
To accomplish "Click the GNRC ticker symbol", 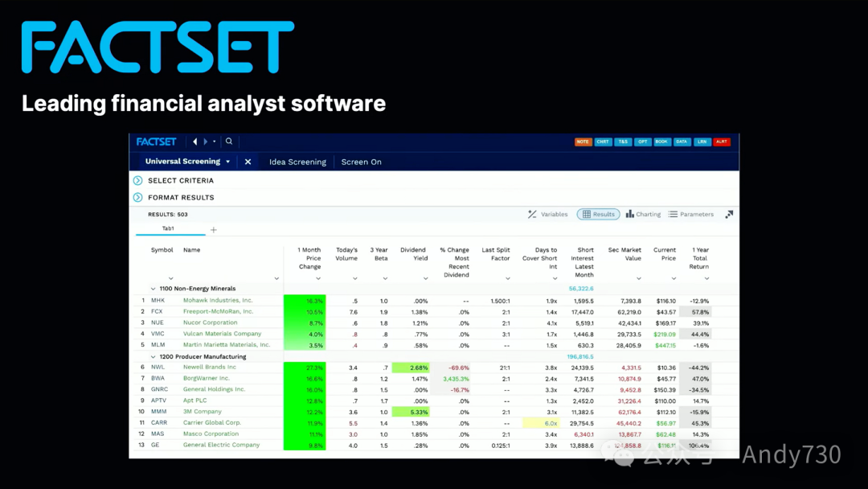I will click(x=159, y=389).
